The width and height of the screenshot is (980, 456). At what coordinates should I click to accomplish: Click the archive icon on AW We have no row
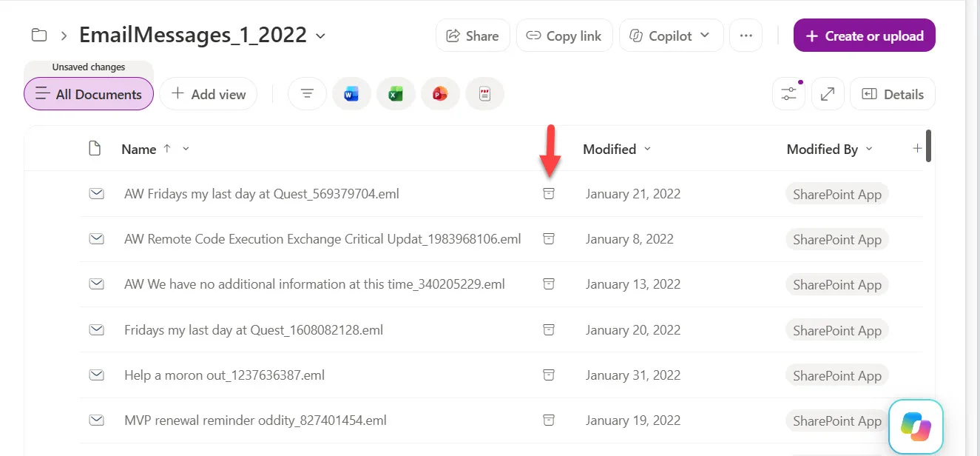click(549, 284)
